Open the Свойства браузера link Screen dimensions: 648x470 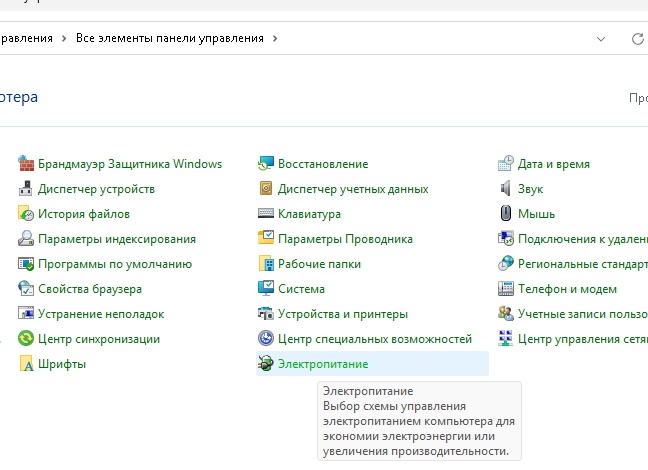pos(90,289)
